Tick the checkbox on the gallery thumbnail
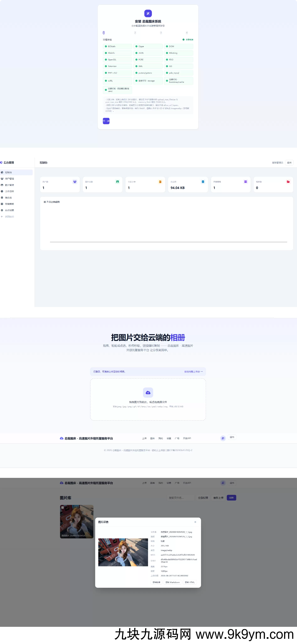 click(62, 508)
